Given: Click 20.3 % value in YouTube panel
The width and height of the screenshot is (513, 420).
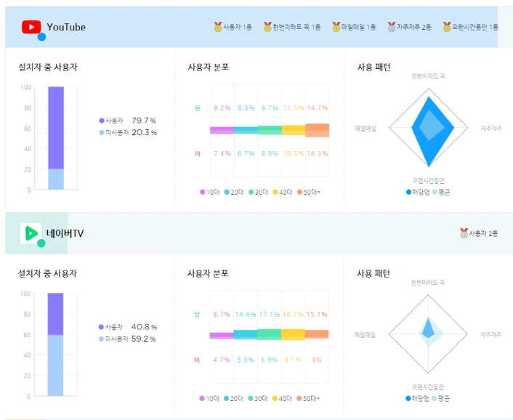Looking at the screenshot, I should 145,132.
